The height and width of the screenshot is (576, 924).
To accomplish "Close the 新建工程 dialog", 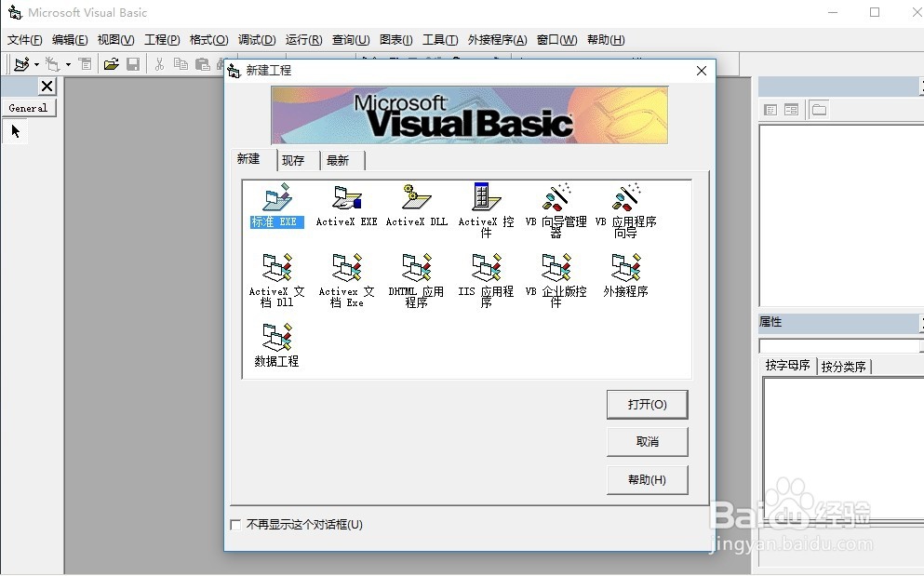I will click(x=702, y=71).
